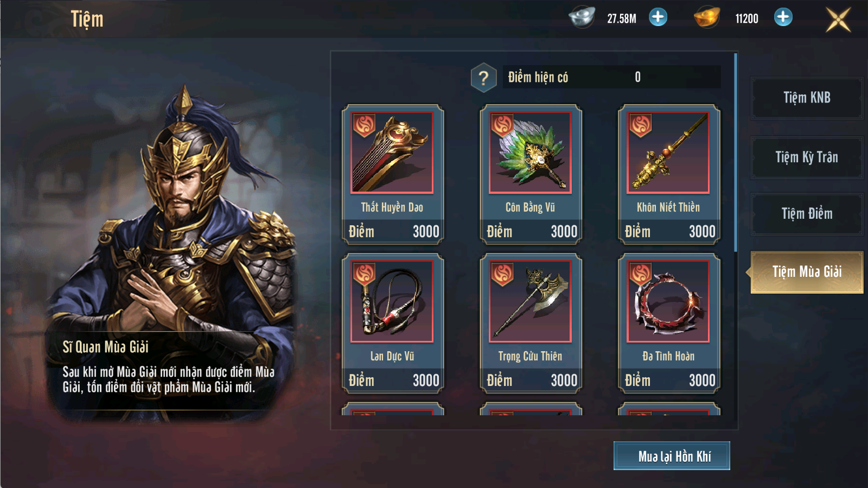Click the question mark help icon
This screenshot has height=488, width=868.
pyautogui.click(x=483, y=78)
